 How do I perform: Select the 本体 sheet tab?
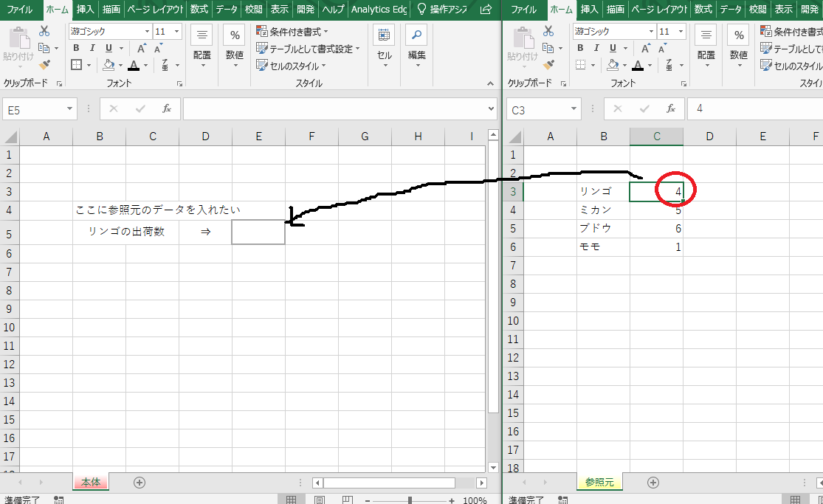pyautogui.click(x=91, y=482)
